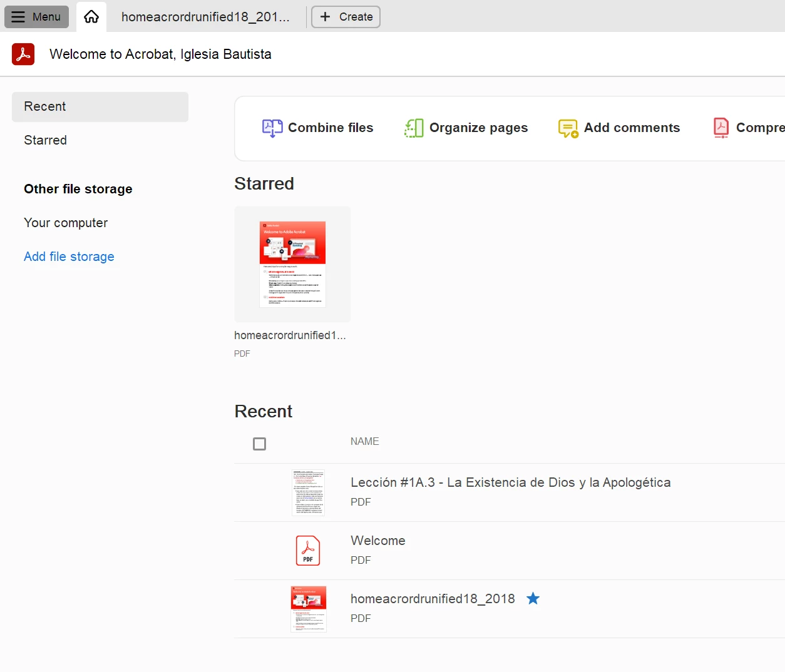Click the Create button
Viewport: 785px width, 672px height.
coord(346,17)
